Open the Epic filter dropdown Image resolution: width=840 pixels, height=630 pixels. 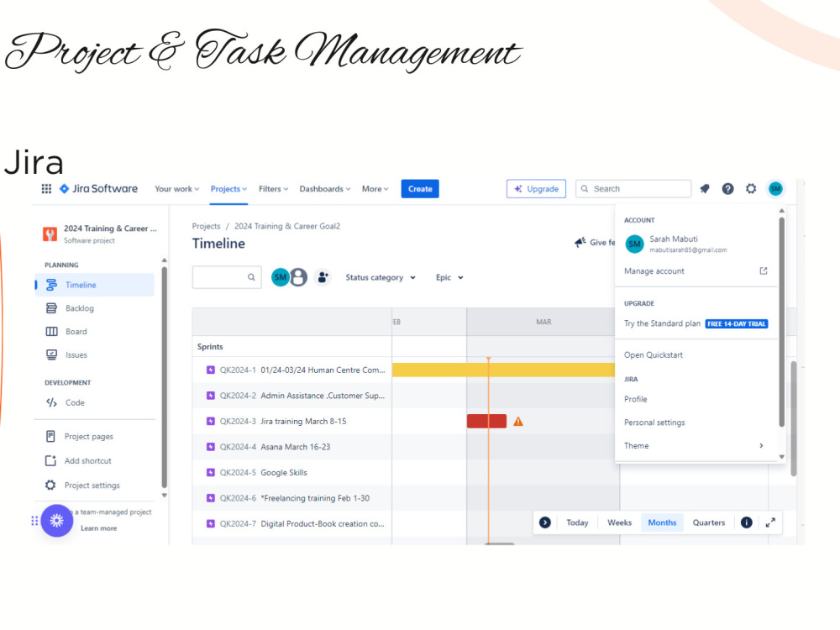tap(449, 277)
